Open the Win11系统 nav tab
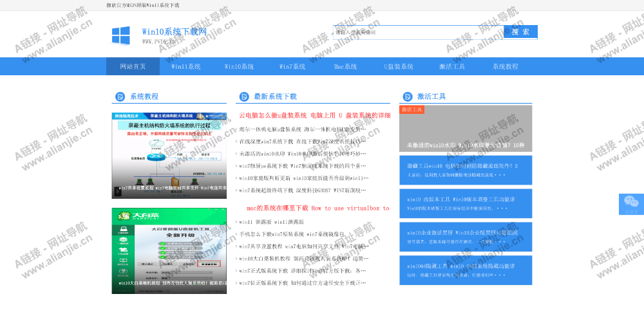The image size is (644, 312). click(186, 66)
